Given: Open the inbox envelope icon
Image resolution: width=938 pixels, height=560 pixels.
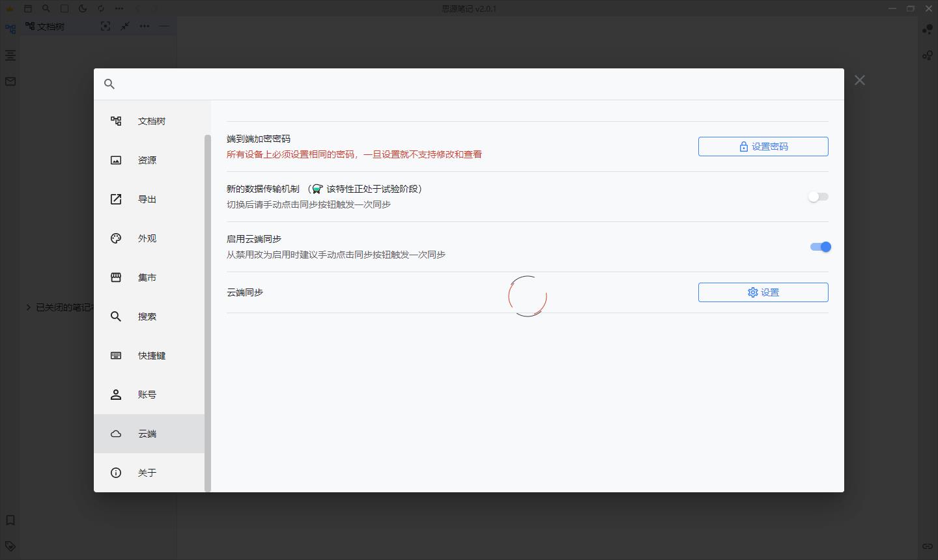Looking at the screenshot, I should [10, 81].
